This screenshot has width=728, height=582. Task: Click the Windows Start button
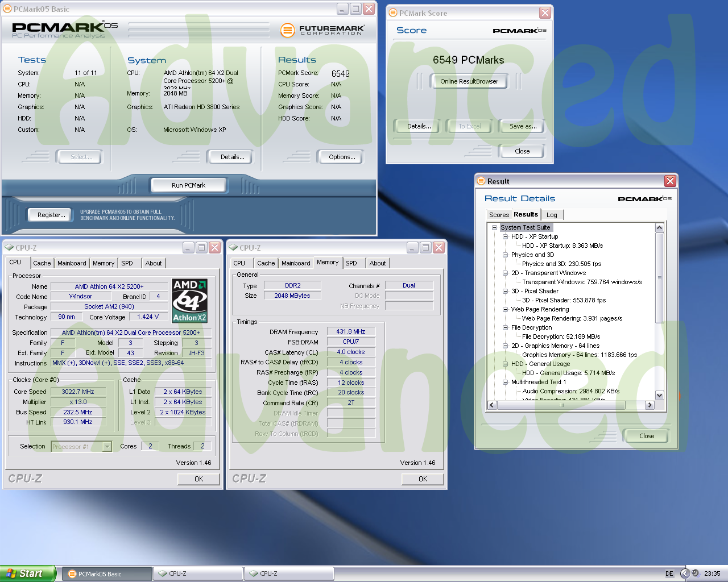point(28,573)
